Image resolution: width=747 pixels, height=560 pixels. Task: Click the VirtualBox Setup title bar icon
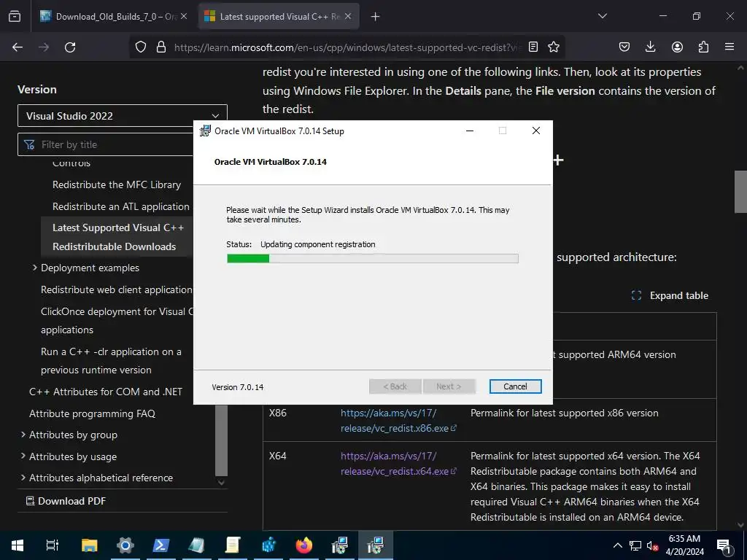pos(205,131)
